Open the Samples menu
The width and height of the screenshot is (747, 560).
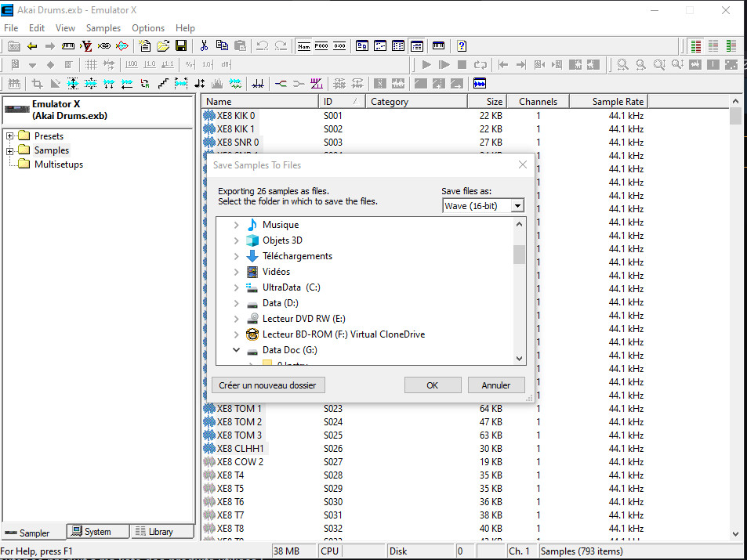coord(103,28)
